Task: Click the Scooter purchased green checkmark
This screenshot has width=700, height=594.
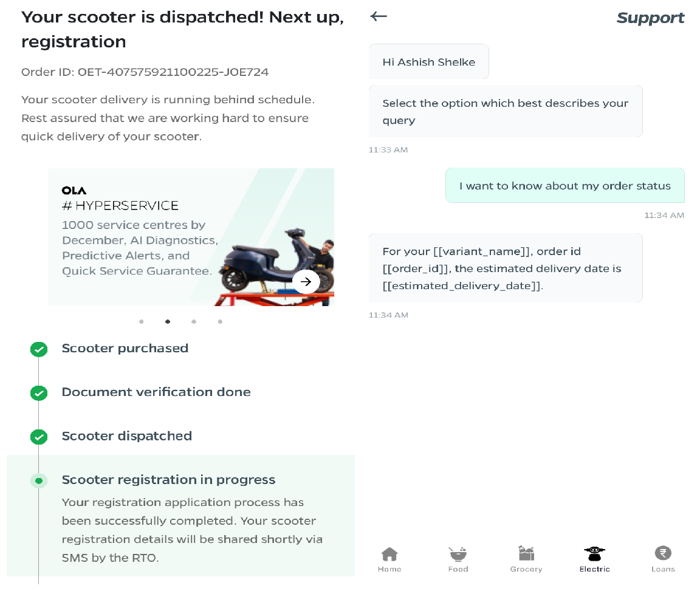Action: coord(39,349)
